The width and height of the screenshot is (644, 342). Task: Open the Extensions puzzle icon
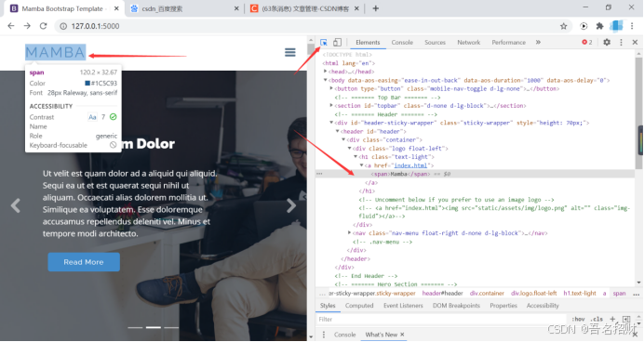[599, 26]
